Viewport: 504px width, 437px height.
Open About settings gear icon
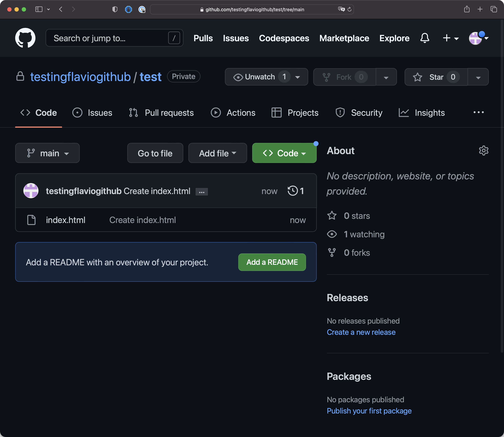(x=484, y=150)
